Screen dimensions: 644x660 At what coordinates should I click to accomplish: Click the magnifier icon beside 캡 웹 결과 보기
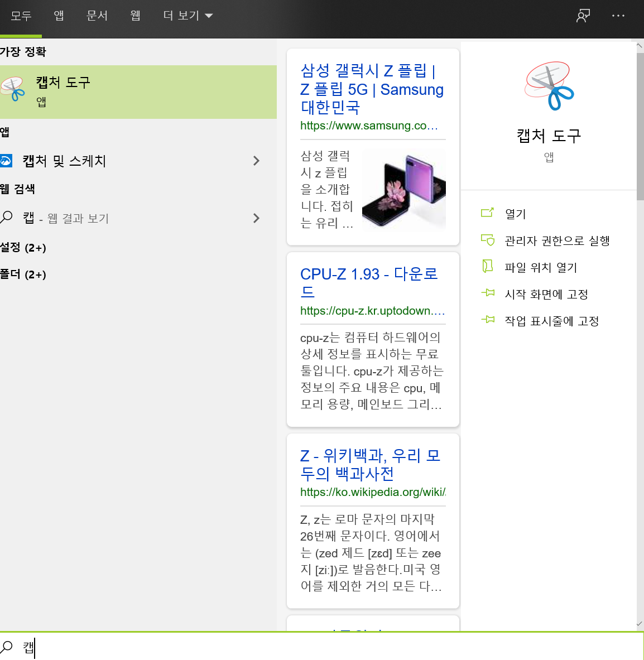(x=6, y=218)
